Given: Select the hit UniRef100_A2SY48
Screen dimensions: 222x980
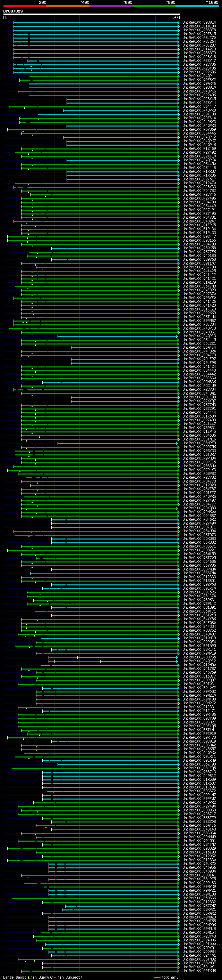Looking at the screenshot, I should 199,57.
